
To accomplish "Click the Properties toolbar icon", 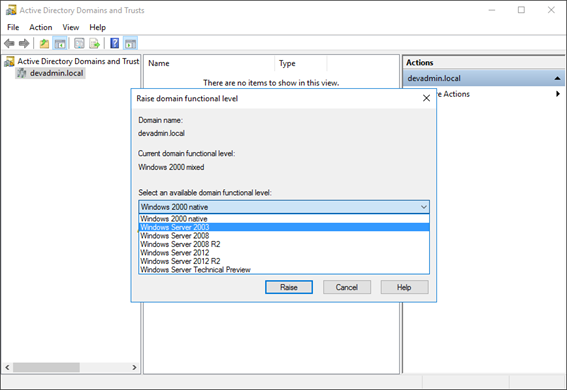I will [79, 44].
